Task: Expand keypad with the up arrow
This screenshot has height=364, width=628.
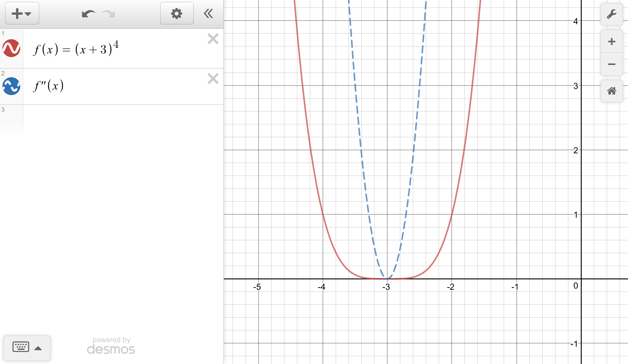Action: point(38,348)
